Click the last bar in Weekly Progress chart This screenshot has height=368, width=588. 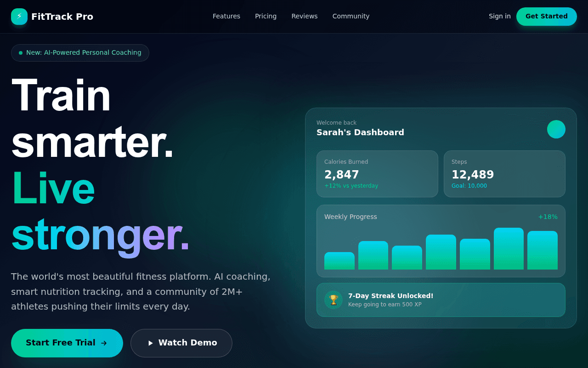[543, 250]
